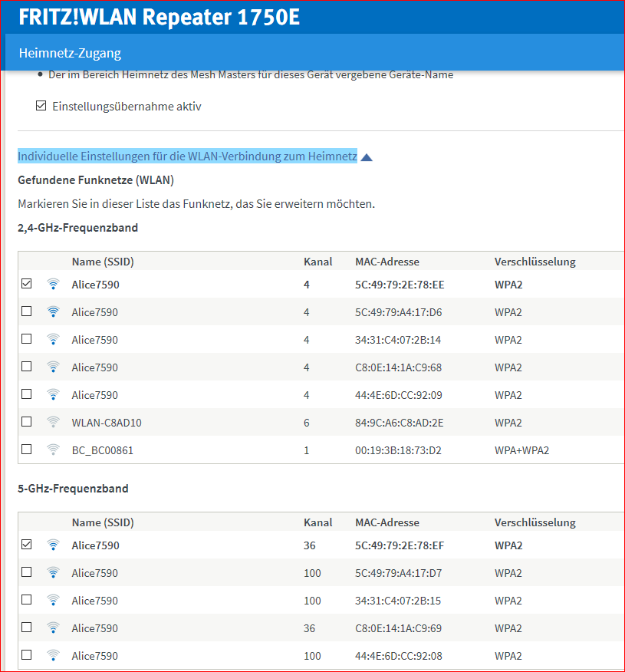
Task: Click the Gefundene Funknetze (WLAN) heading
Action: 96,180
